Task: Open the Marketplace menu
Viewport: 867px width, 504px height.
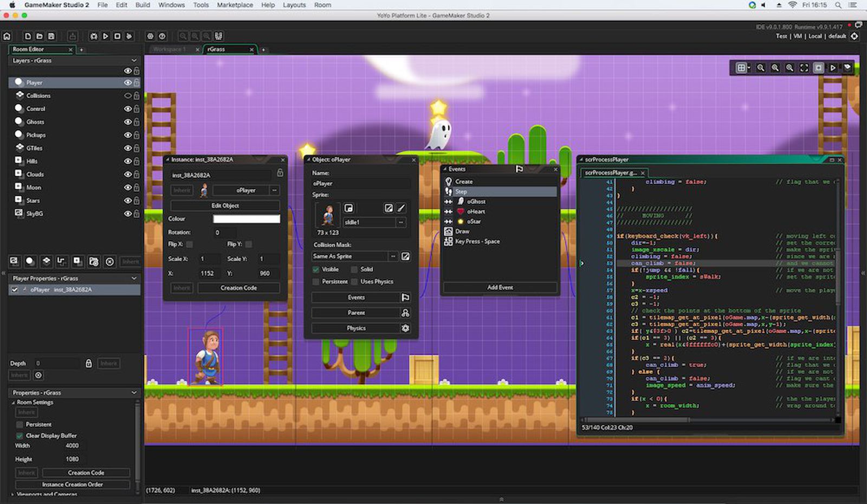Action: pyautogui.click(x=235, y=5)
